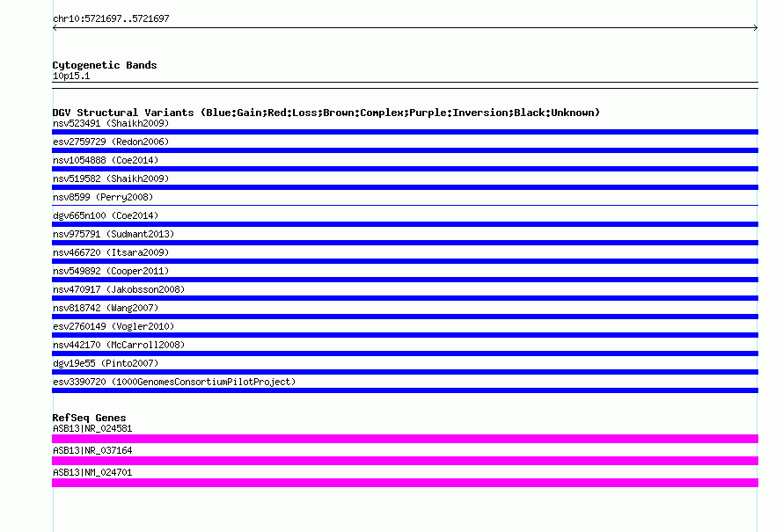The image size is (783, 532).
Task: Click the blue bar under nsv442170
Action: pyautogui.click(x=405, y=353)
